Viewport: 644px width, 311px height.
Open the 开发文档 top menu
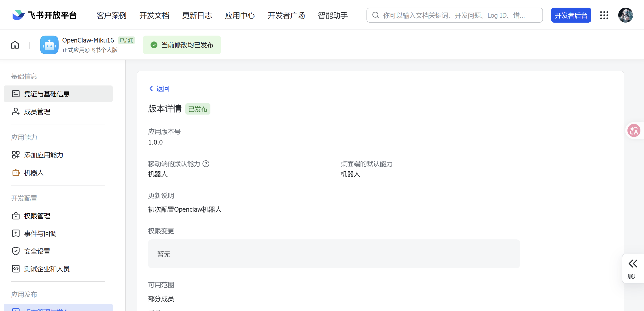[x=154, y=15]
